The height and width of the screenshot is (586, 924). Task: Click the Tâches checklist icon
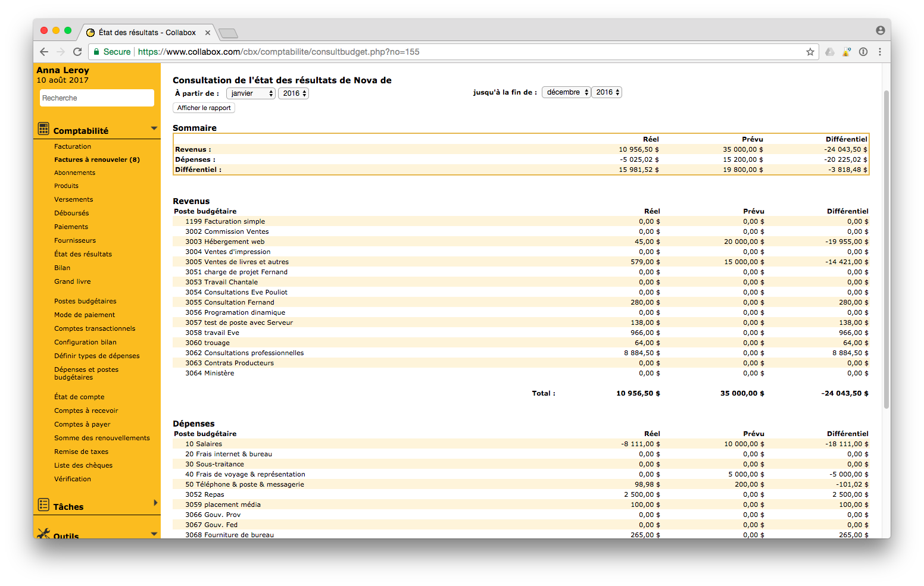43,505
